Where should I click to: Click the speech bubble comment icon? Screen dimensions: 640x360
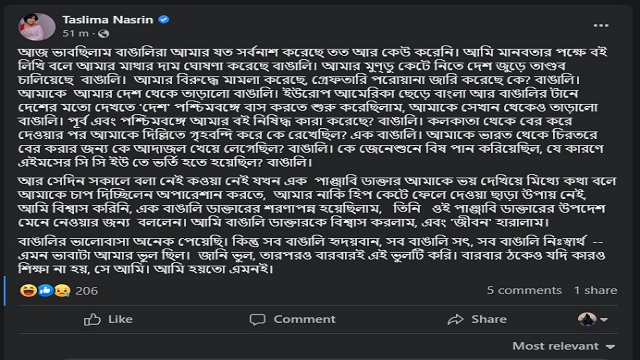[x=258, y=319]
